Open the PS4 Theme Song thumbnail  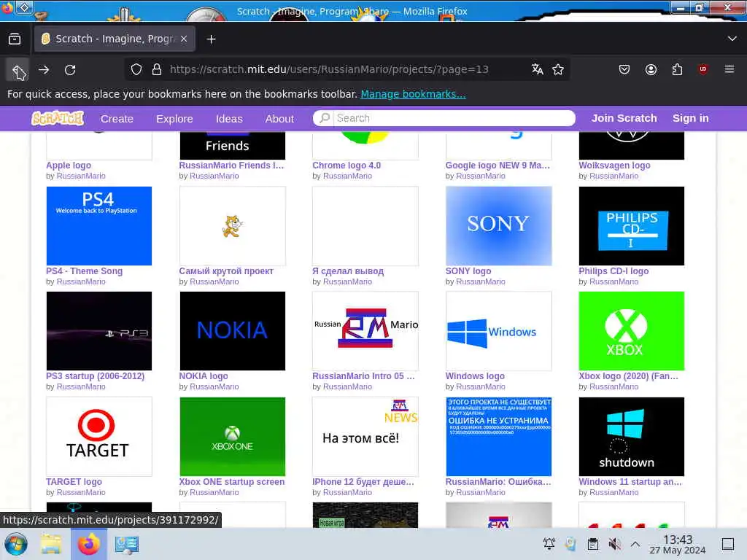(x=99, y=226)
